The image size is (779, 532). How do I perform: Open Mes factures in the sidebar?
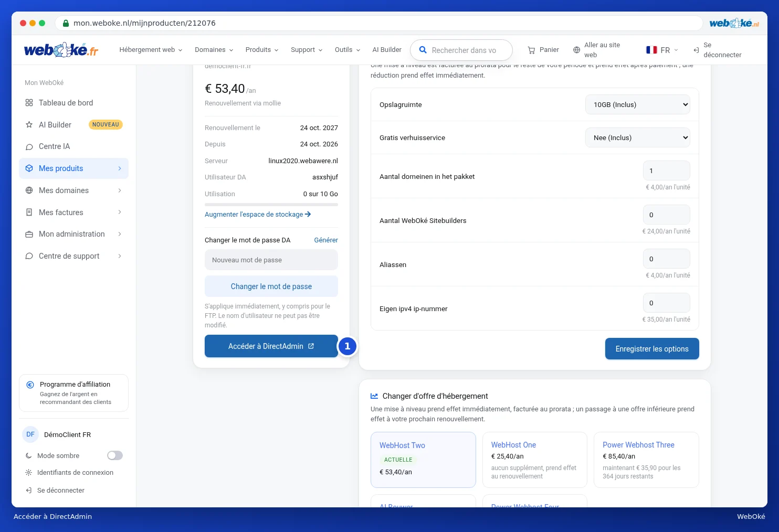coord(73,212)
